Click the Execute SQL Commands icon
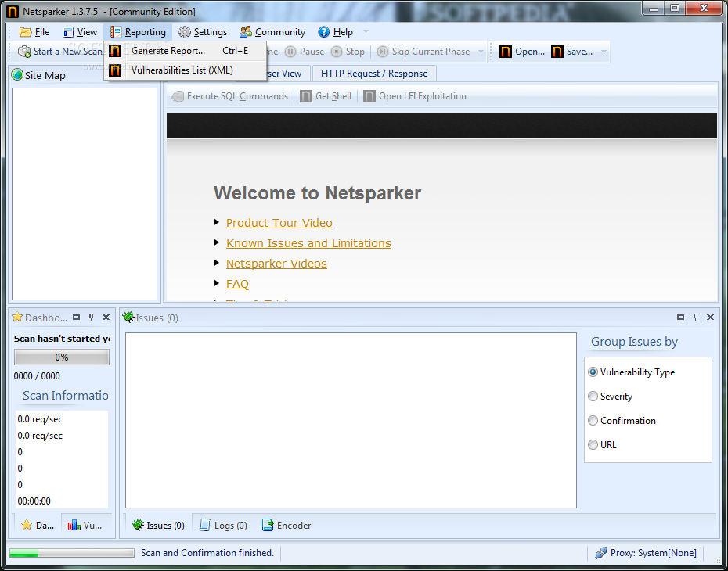The image size is (728, 571). click(178, 96)
